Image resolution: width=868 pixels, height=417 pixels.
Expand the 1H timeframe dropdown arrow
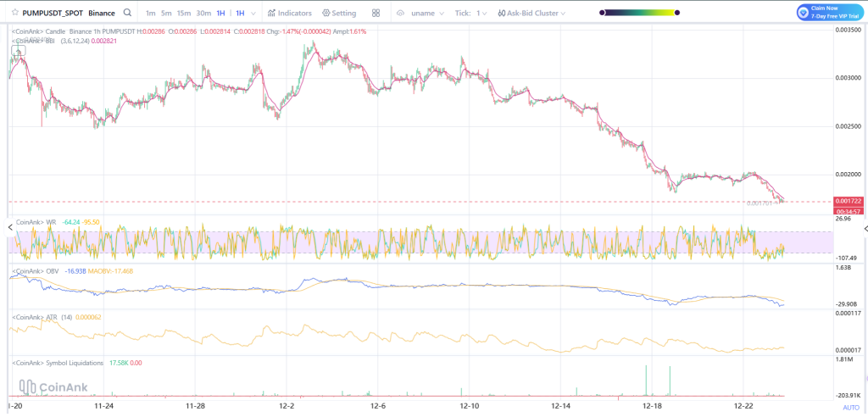click(253, 13)
